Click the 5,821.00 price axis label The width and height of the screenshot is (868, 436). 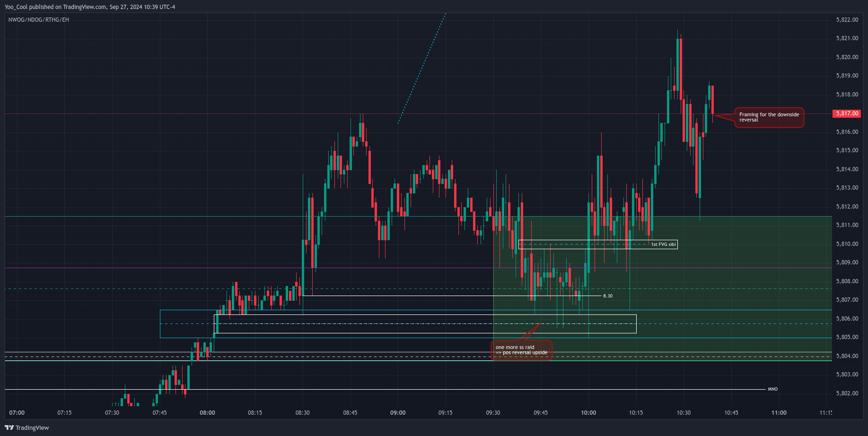click(847, 38)
